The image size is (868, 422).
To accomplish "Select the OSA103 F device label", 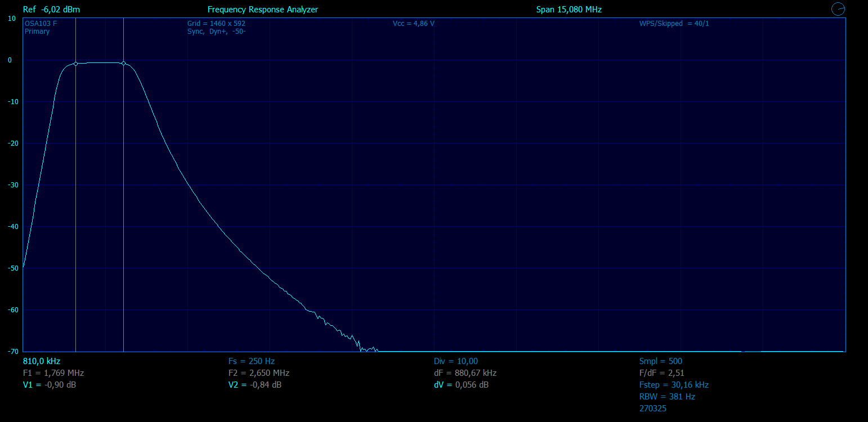I will [x=41, y=24].
